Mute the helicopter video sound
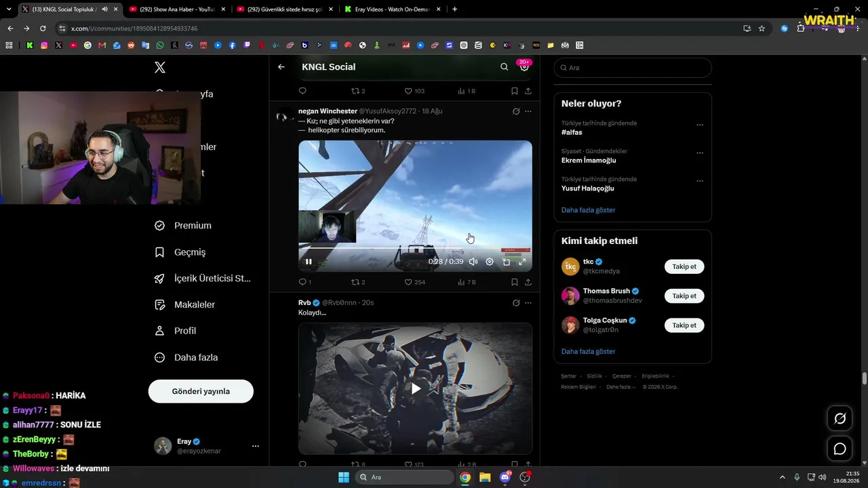Image resolution: width=868 pixels, height=488 pixels. click(x=473, y=262)
